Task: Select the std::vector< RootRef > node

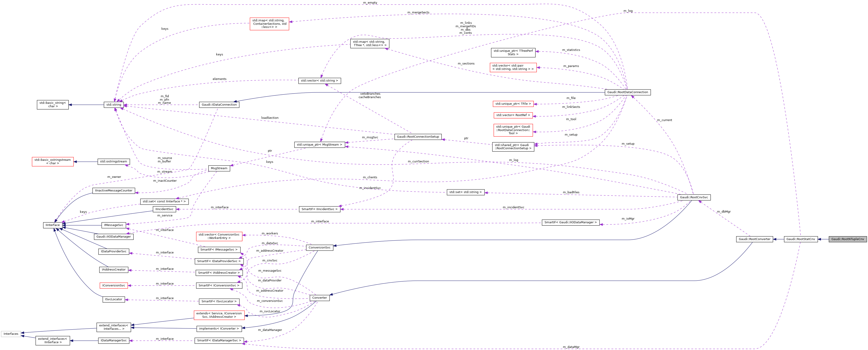Action: (x=513, y=115)
